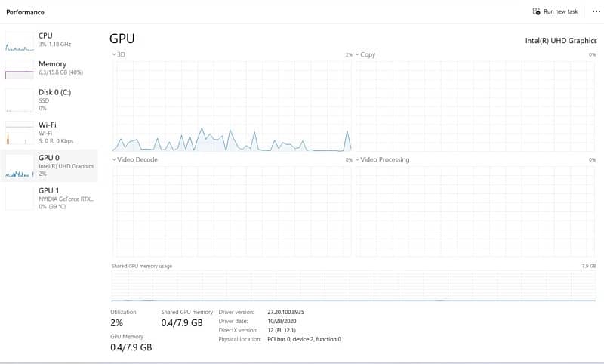The image size is (604, 364).
Task: Open the three-dot more options menu
Action: [595, 11]
